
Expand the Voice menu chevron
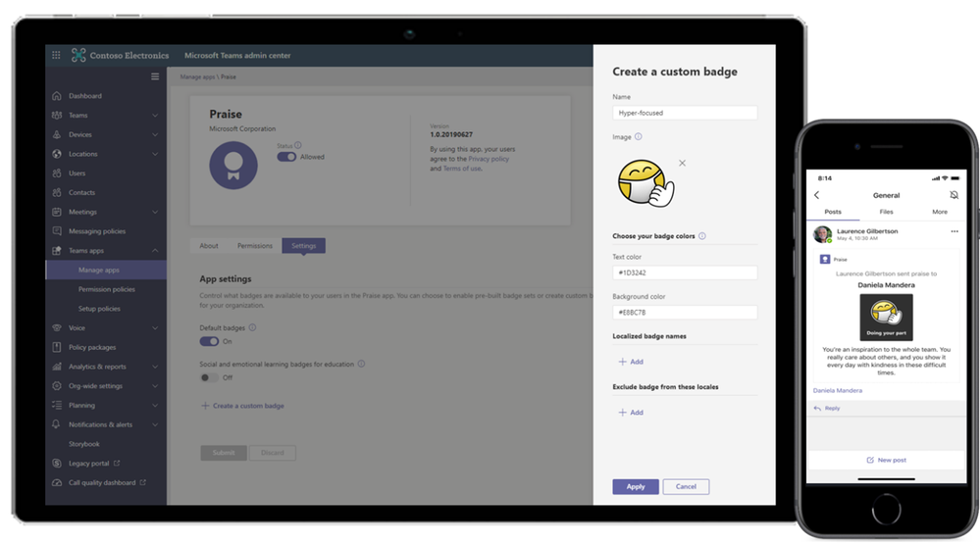[x=155, y=327]
